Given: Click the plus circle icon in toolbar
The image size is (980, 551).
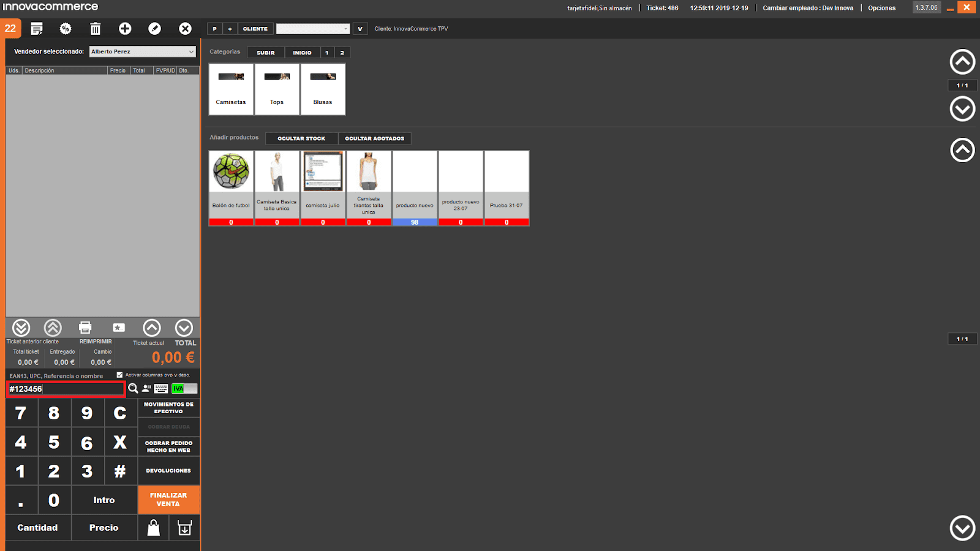Looking at the screenshot, I should [x=125, y=29].
